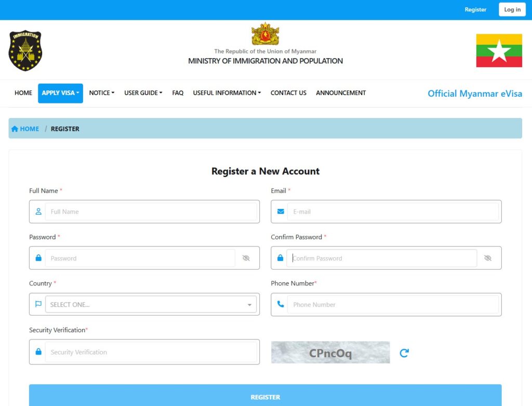532x406 pixels.
Task: Expand the APPLY VISA menu
Action: (x=60, y=93)
